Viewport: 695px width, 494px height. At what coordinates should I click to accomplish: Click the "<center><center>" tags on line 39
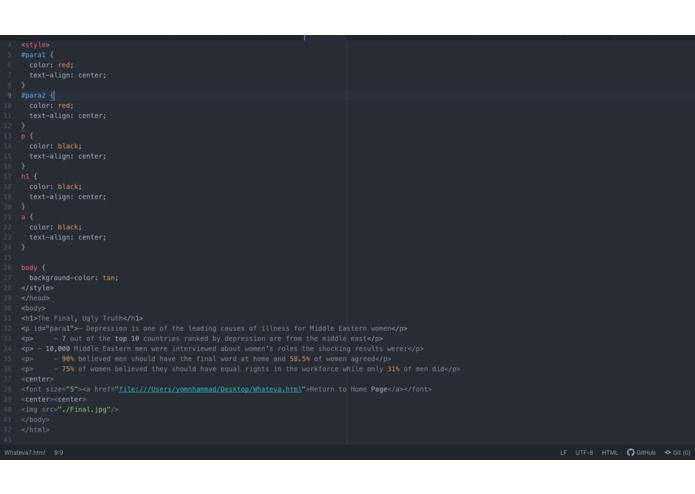pos(54,399)
